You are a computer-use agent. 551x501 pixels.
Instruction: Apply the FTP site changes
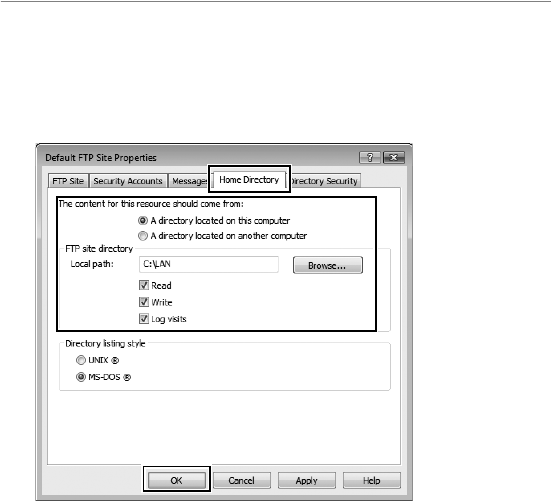click(x=306, y=480)
